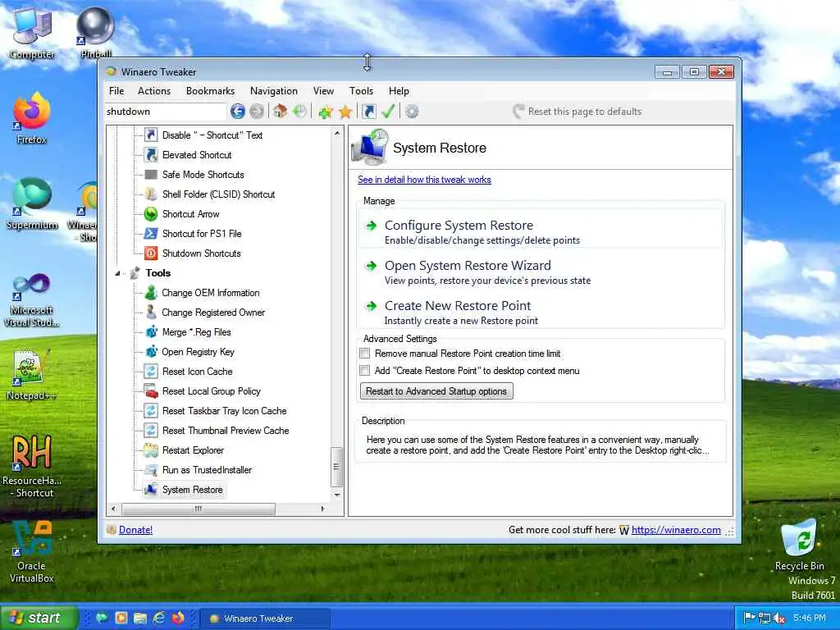This screenshot has height=630, width=840.
Task: Select Open Registry Key tree item
Action: [x=198, y=352]
